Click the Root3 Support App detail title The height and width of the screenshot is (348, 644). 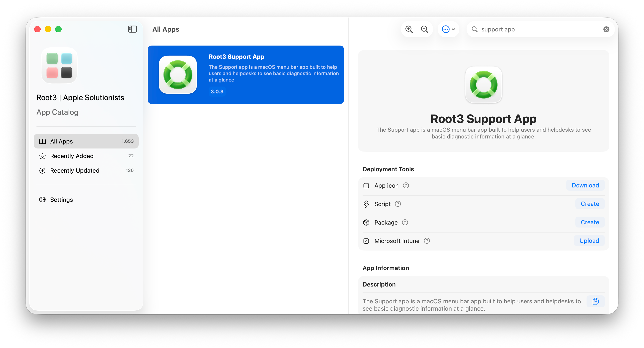tap(483, 119)
